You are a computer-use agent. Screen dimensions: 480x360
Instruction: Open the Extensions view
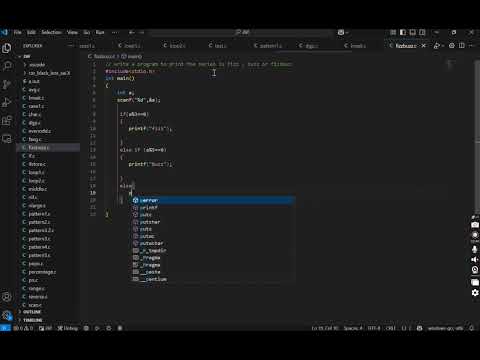coord(7,120)
